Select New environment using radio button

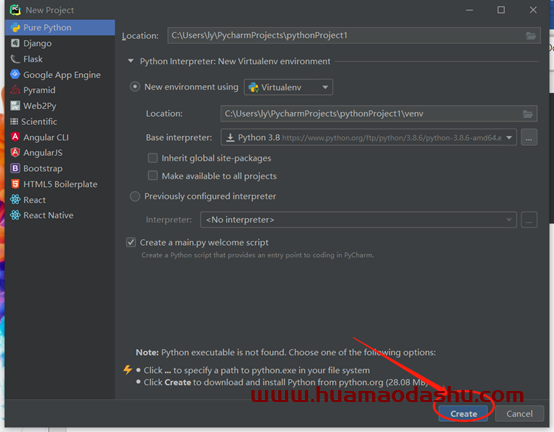[x=135, y=87]
